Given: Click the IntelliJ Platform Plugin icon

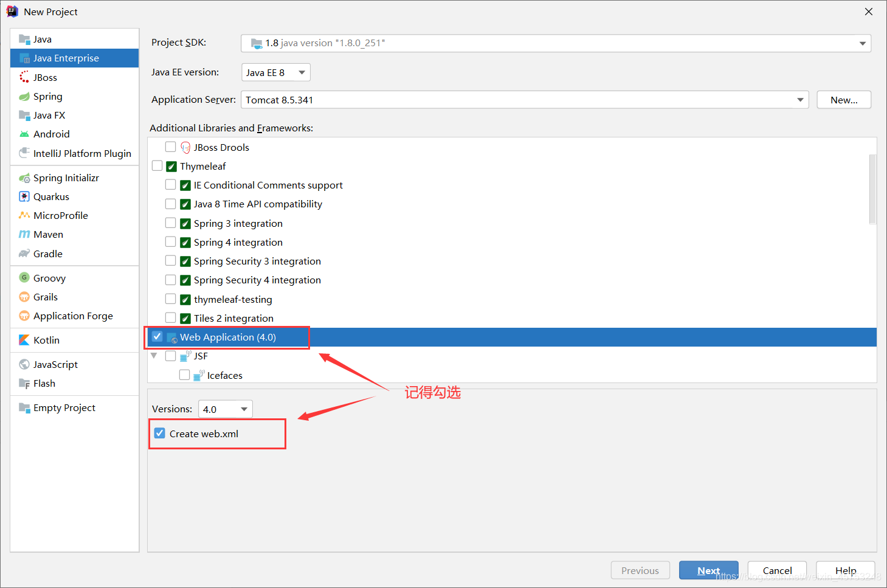Looking at the screenshot, I should point(24,153).
